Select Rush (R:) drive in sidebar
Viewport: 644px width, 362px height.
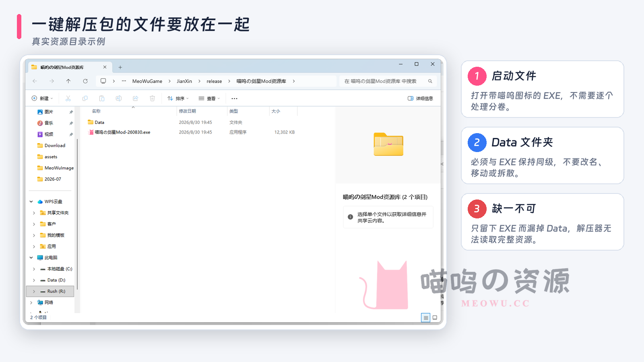[x=50, y=291]
